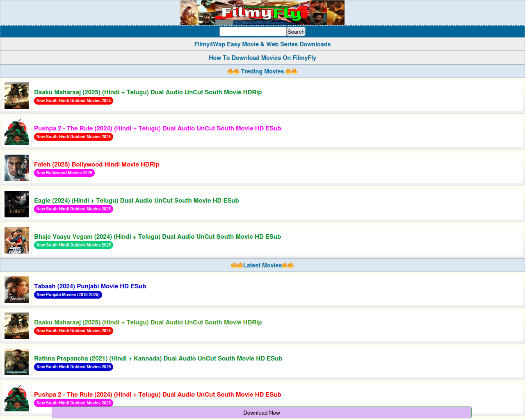
Task: Click the Search button
Action: point(296,32)
